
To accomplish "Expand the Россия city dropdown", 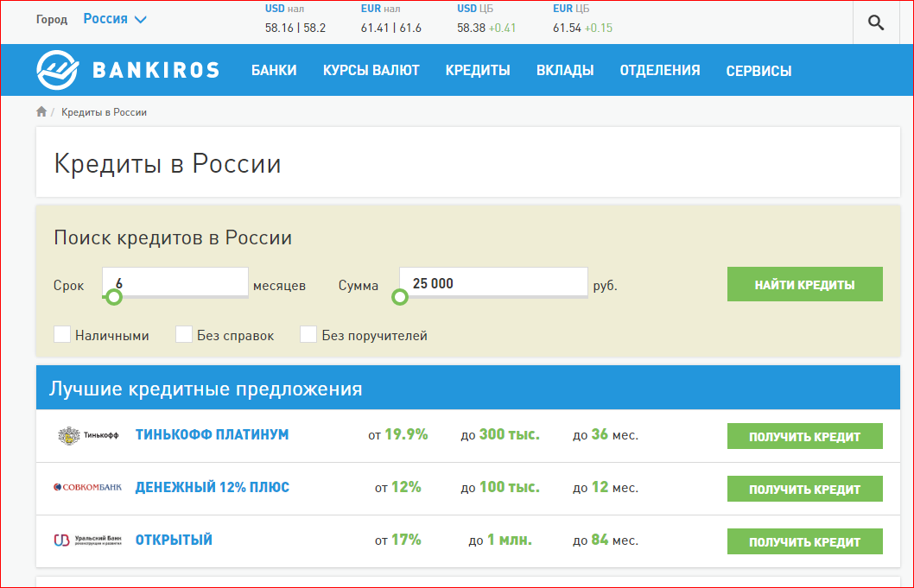I will click(115, 19).
